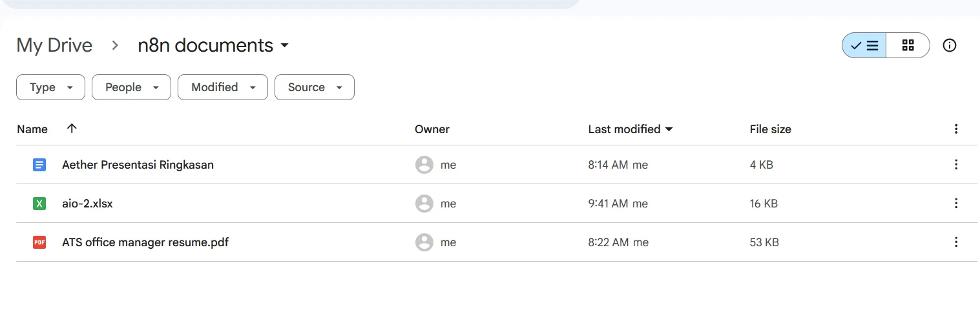Expand the n8n documents folder menu
Viewport: 980px width, 327px height.
pyautogui.click(x=284, y=46)
